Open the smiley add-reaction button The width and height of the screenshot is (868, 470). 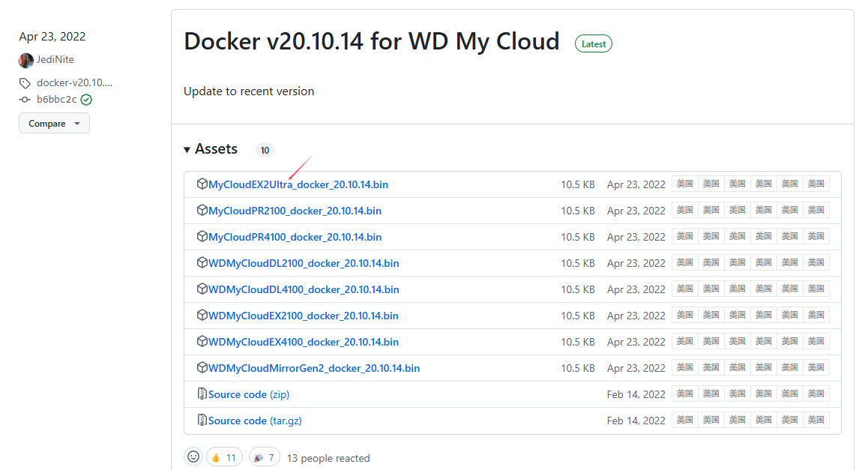[193, 457]
